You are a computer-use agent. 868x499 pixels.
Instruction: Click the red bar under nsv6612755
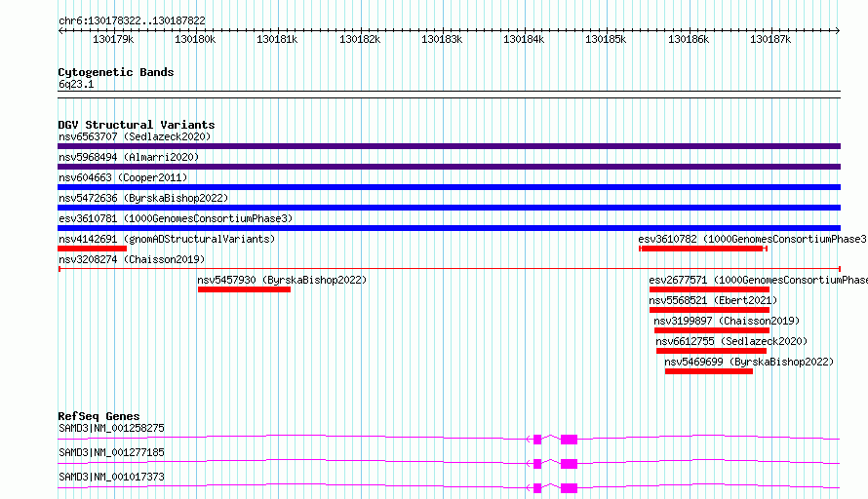pyautogui.click(x=711, y=351)
